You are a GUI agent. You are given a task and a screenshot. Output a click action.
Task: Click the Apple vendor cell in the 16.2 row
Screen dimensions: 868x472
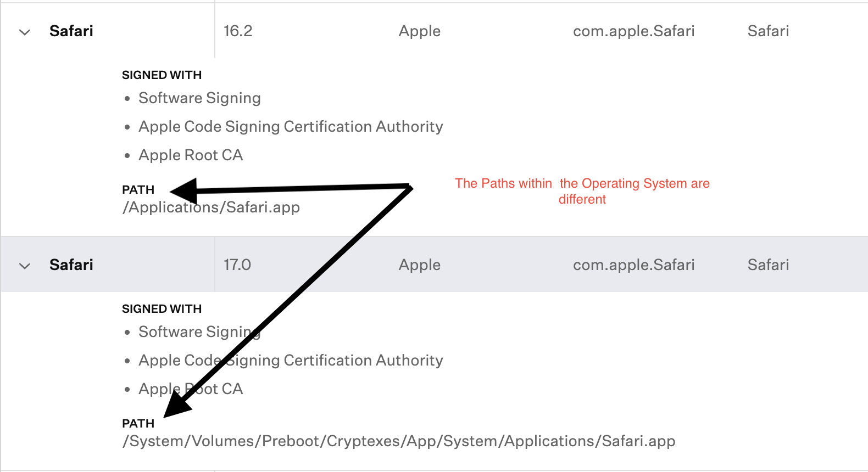click(420, 31)
